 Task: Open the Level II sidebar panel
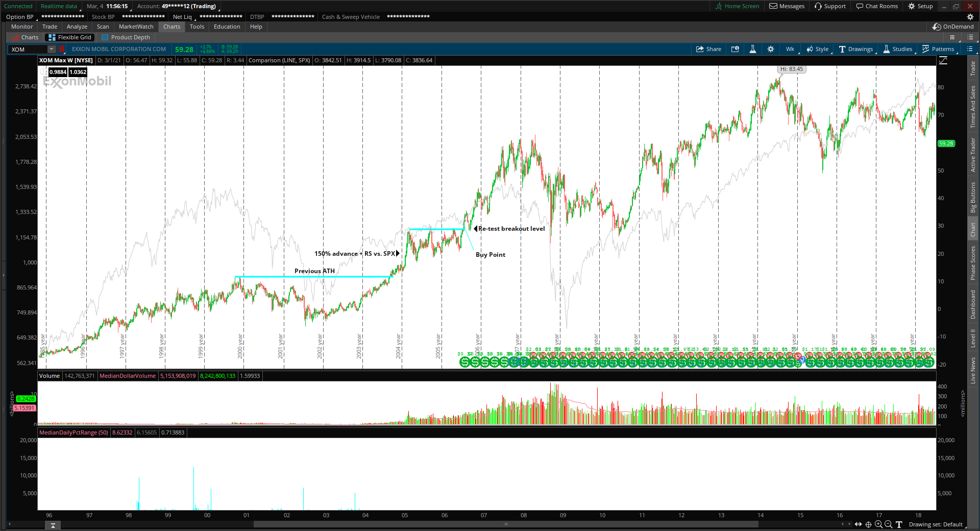tap(973, 339)
